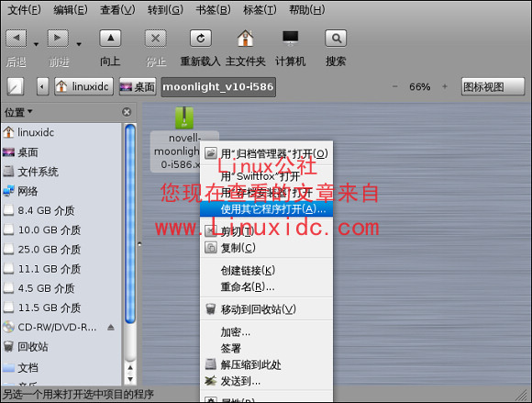This screenshot has height=403, width=532.
Task: Choose 移动到回收站(V) in context menu
Action: tap(266, 309)
